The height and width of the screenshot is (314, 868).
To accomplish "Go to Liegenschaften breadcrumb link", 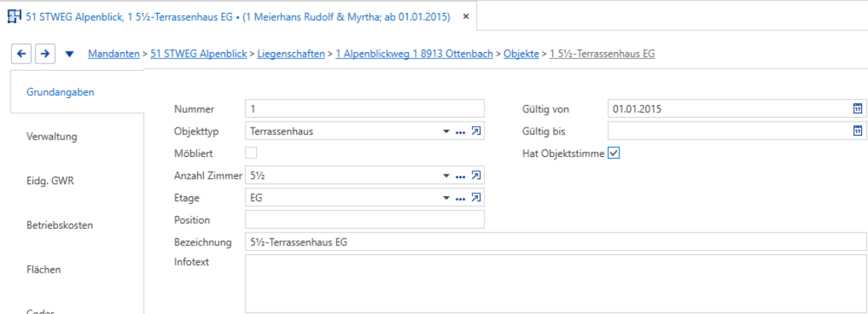I will coord(291,54).
